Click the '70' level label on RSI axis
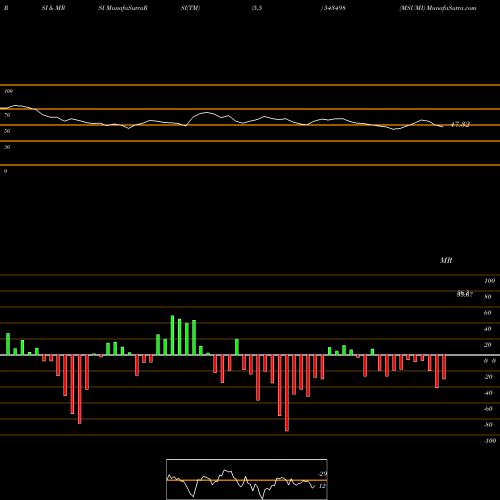This screenshot has height=500, width=500. [7, 115]
